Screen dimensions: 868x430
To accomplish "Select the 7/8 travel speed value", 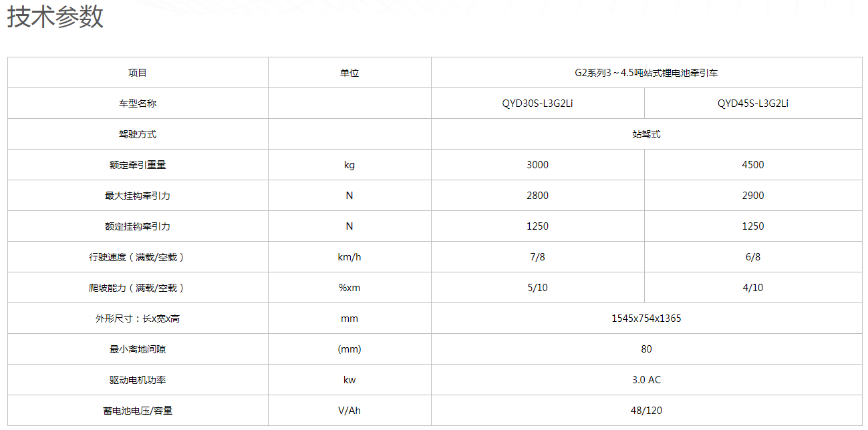I will (x=537, y=257).
